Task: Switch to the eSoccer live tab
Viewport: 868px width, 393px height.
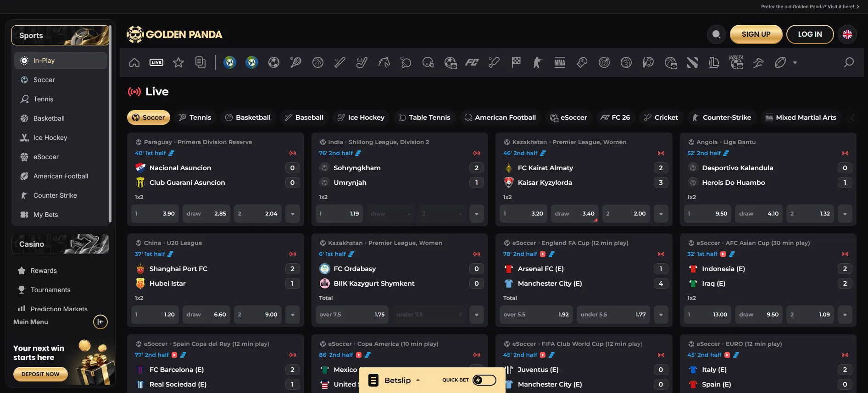Action: (x=569, y=117)
